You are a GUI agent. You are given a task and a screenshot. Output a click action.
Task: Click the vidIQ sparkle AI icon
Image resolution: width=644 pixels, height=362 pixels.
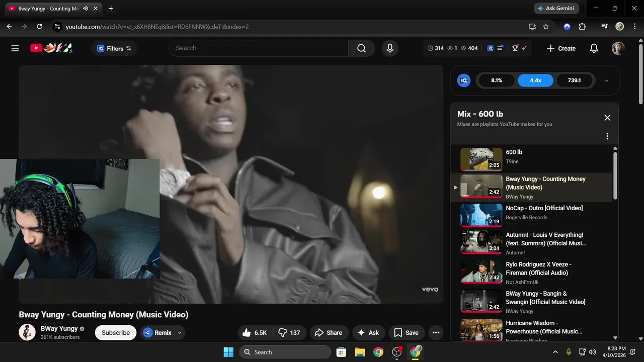click(524, 48)
